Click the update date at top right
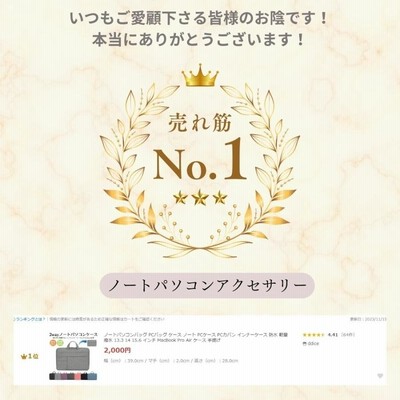The width and height of the screenshot is (400, 400). coord(368,319)
